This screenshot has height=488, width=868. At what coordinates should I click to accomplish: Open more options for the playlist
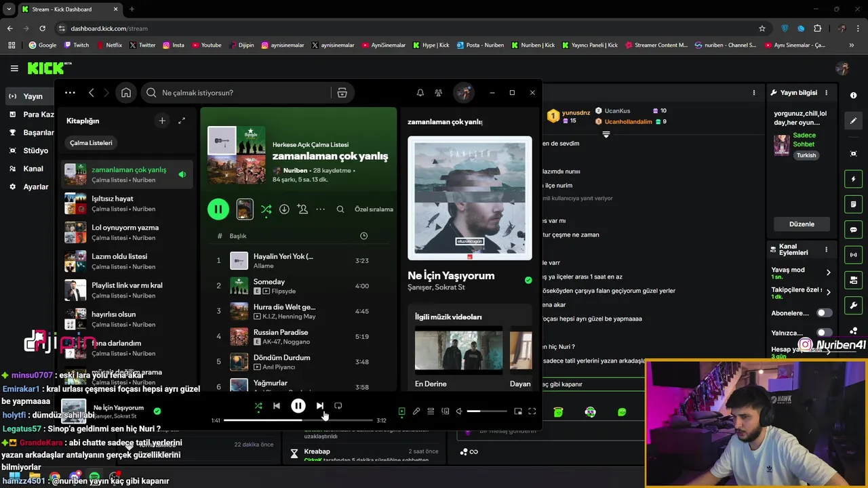point(321,209)
